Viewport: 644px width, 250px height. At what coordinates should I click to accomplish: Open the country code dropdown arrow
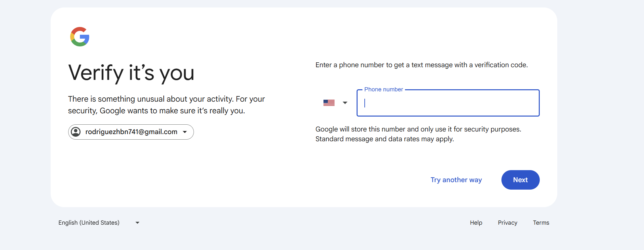pyautogui.click(x=345, y=103)
